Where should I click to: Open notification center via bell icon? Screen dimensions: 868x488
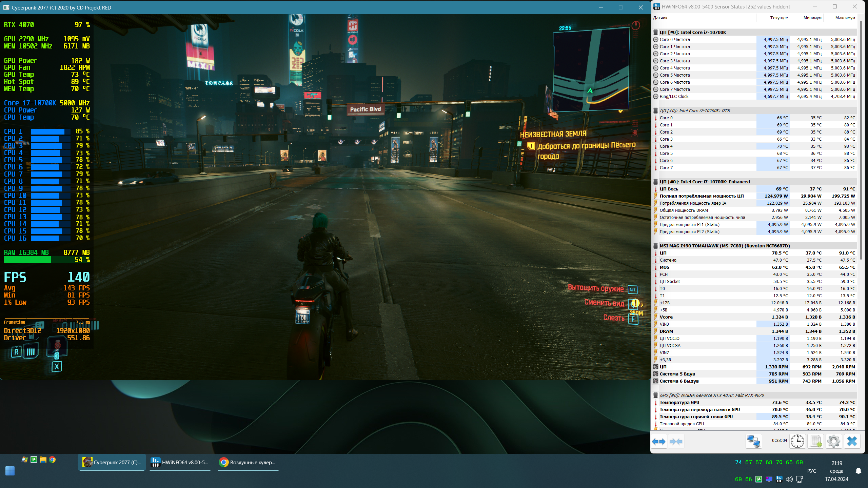[x=858, y=471]
